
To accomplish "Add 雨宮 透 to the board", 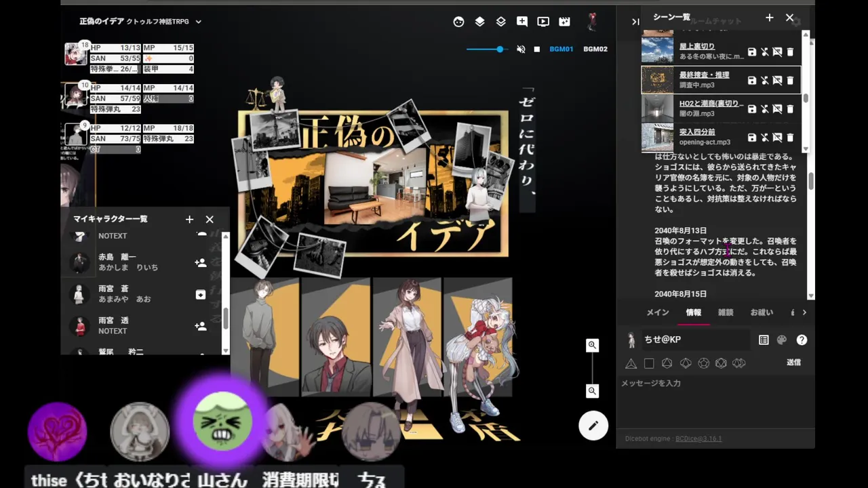I will coord(200,326).
